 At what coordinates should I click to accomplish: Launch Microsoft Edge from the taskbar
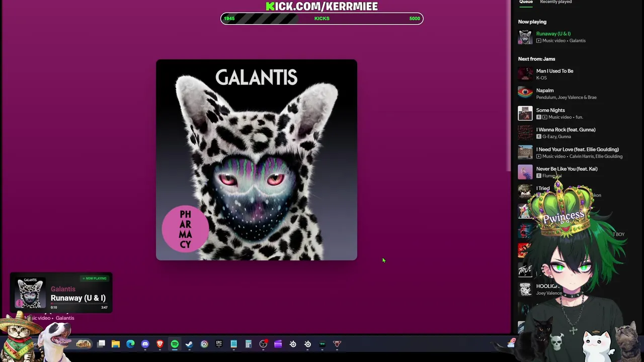(x=130, y=344)
